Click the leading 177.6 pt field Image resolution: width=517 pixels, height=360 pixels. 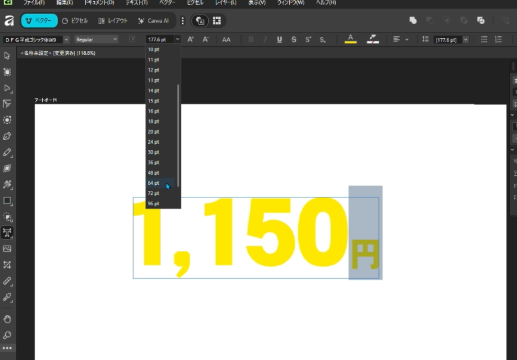tap(448, 40)
